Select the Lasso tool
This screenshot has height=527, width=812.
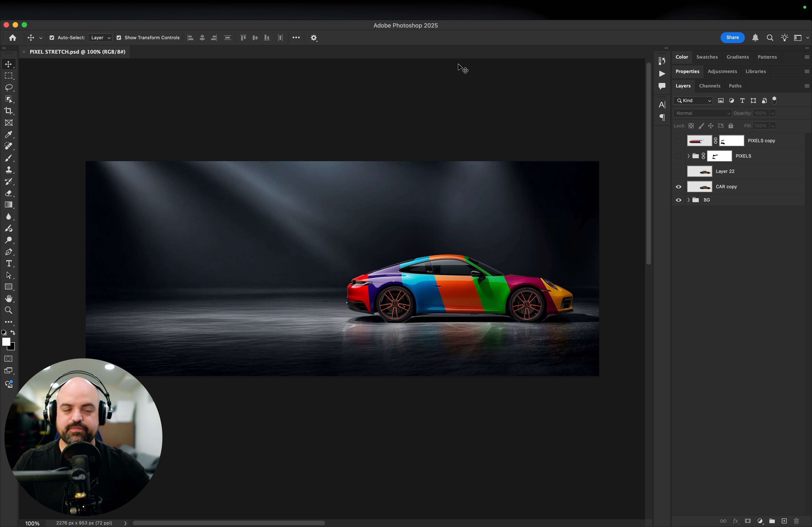click(x=9, y=88)
